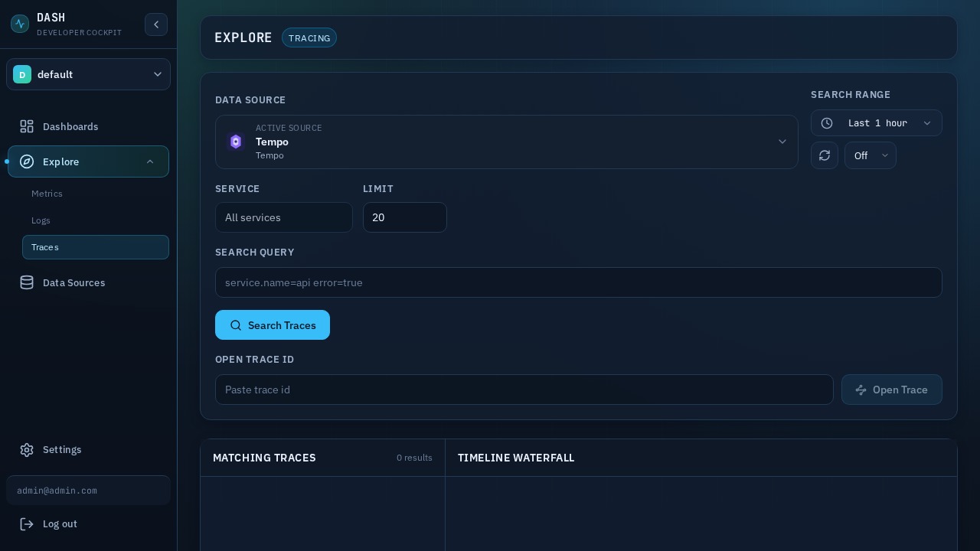Image resolution: width=980 pixels, height=551 pixels.
Task: Click the Explore compass icon
Action: point(27,161)
